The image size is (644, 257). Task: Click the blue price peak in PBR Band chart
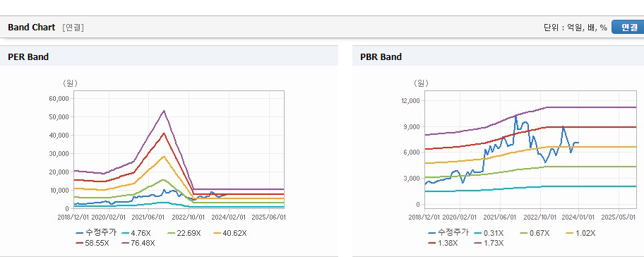point(516,116)
